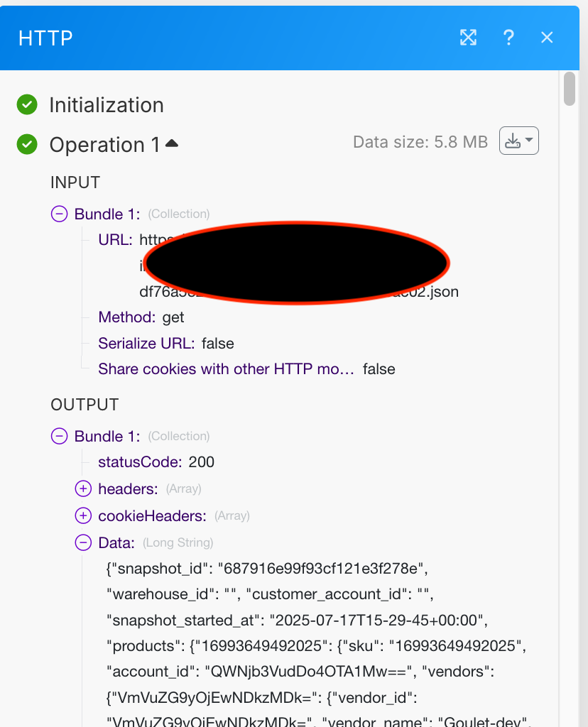Click the green Operation 1 checkmark icon
588x727 pixels.
[x=27, y=145]
